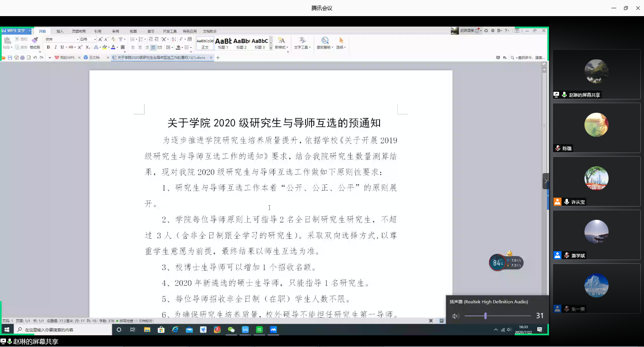Open the WPS 文字 application menu
This screenshot has height=347, width=644.
click(x=16, y=31)
